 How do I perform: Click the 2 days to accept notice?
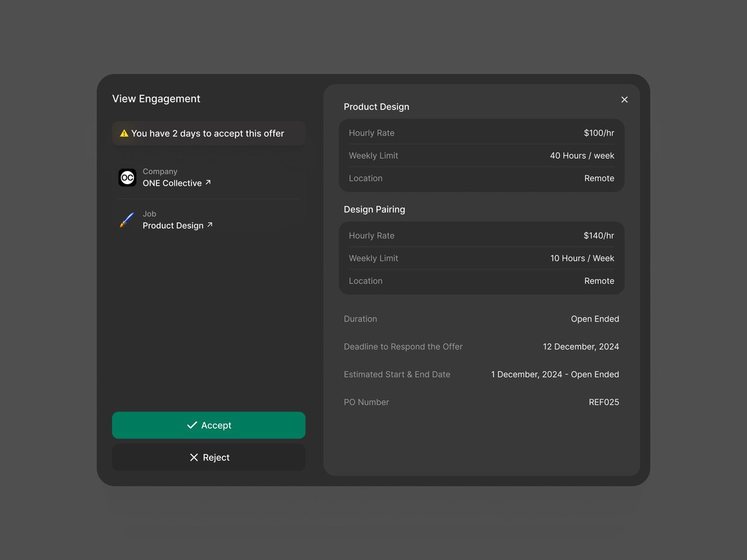coord(209,133)
